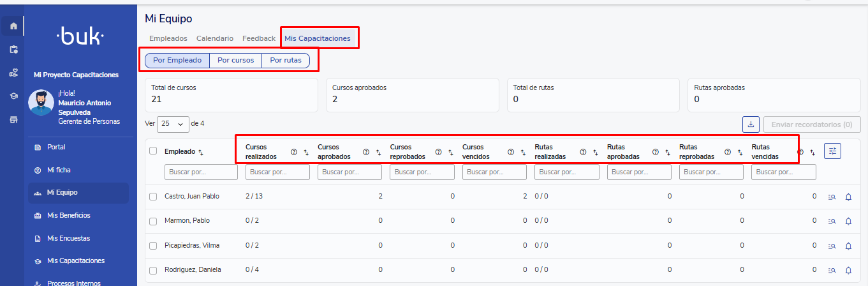The height and width of the screenshot is (286, 868).
Task: Click the home icon in left rail
Action: coord(13,26)
